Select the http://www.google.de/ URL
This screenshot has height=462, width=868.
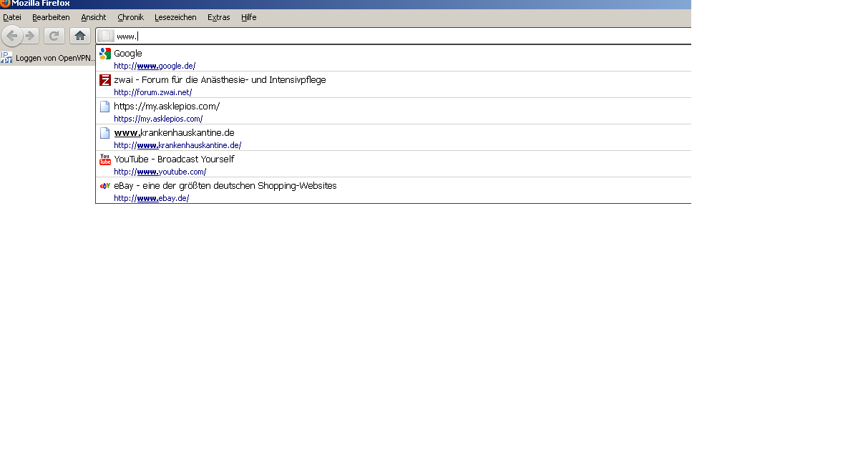tap(155, 66)
